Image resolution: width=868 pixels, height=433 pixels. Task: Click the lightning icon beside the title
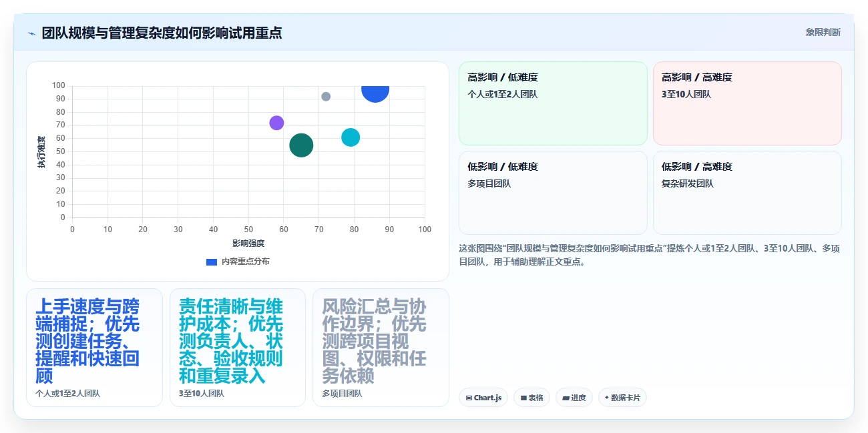tap(31, 33)
